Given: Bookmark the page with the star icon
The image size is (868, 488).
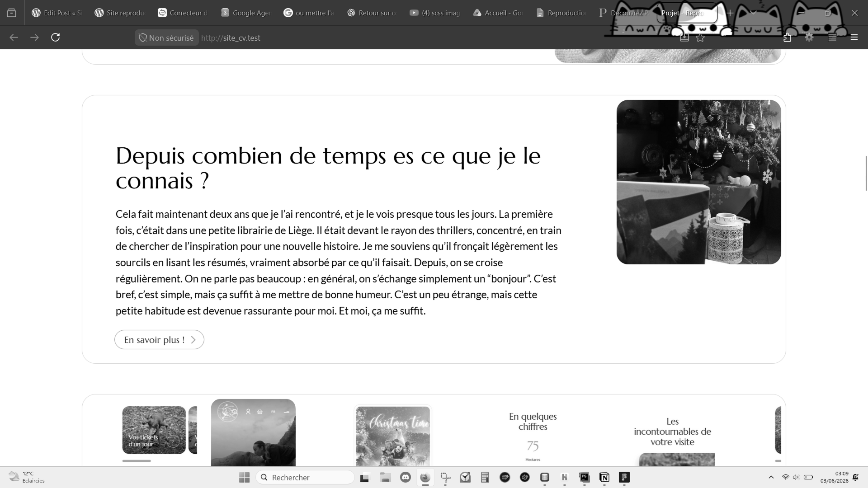Looking at the screenshot, I should click(x=700, y=38).
